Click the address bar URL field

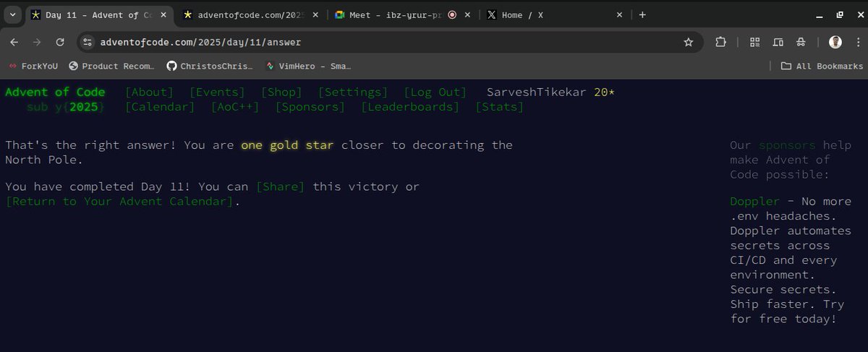click(x=391, y=43)
